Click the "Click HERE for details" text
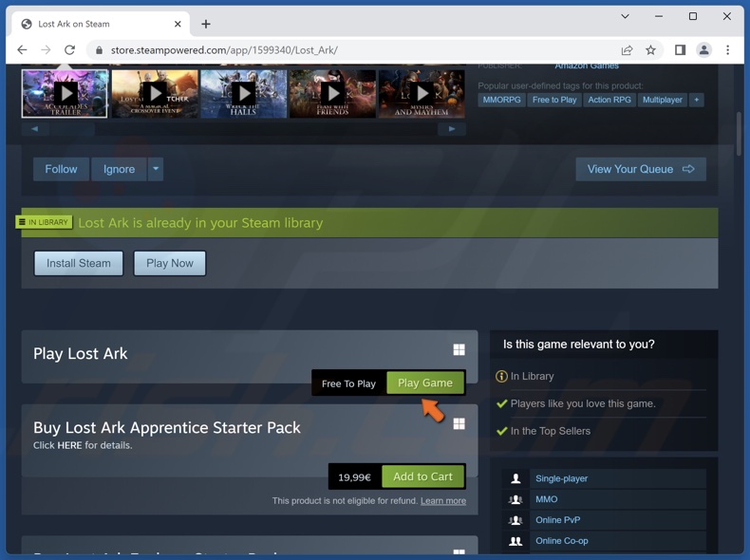Viewport: 750px width, 560px height. point(83,445)
